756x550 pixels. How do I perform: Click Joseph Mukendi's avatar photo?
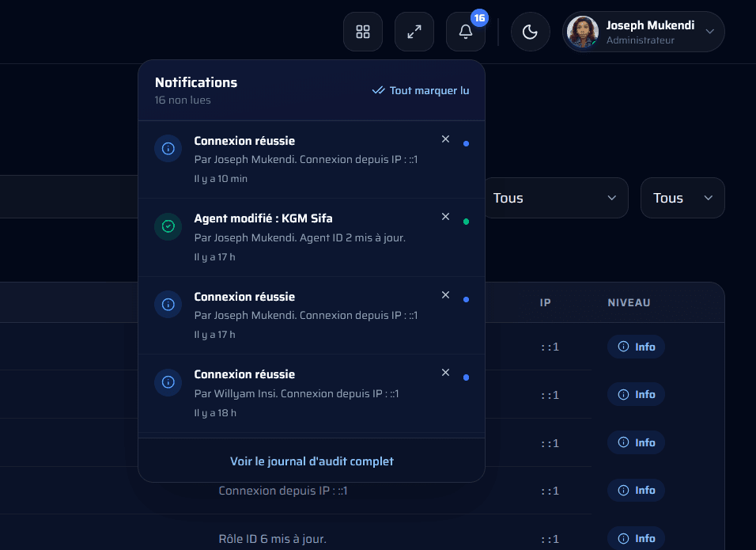click(x=583, y=32)
